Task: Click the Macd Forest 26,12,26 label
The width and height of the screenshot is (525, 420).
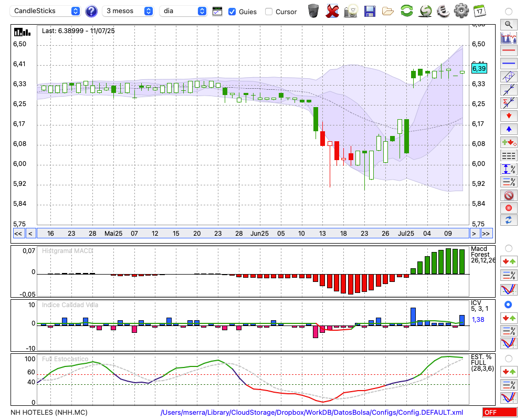Action: point(482,255)
